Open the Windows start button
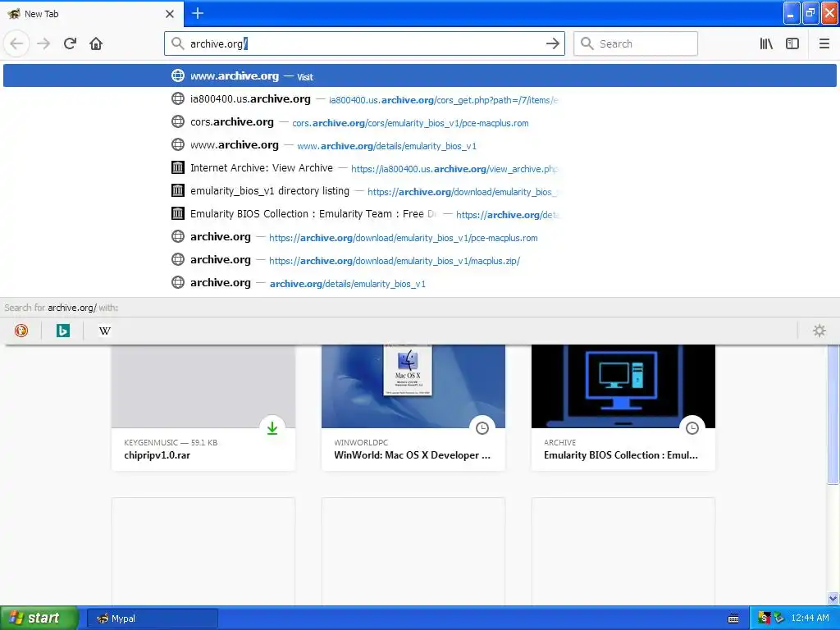840x630 pixels. coord(39,619)
